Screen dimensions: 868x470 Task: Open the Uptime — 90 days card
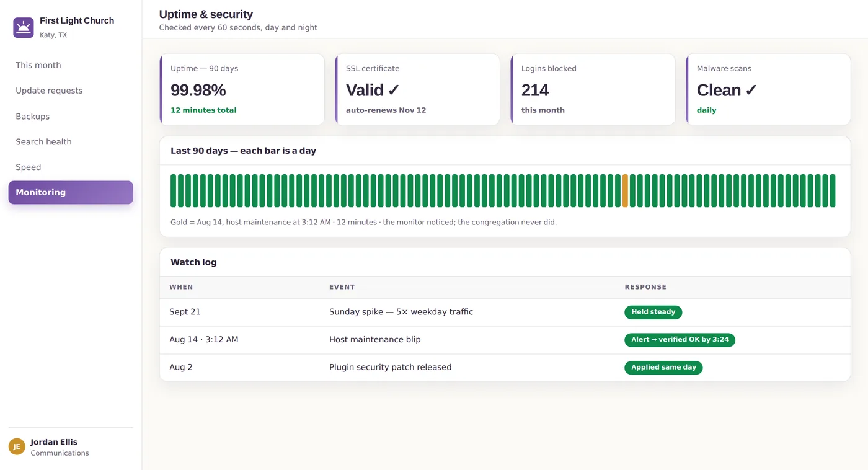(x=242, y=89)
